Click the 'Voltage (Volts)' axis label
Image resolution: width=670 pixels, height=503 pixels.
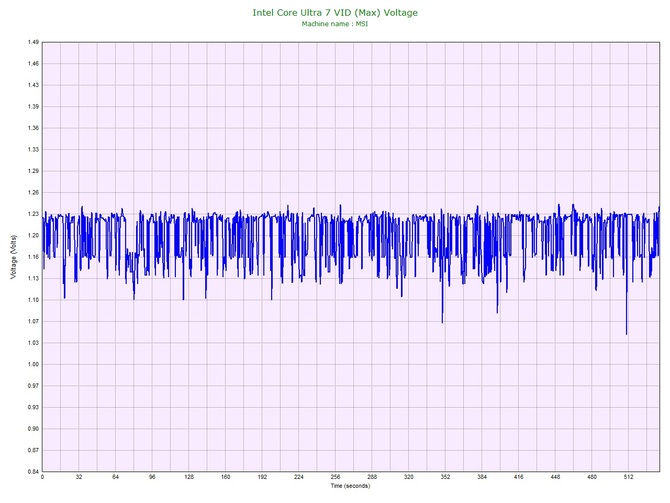point(13,257)
